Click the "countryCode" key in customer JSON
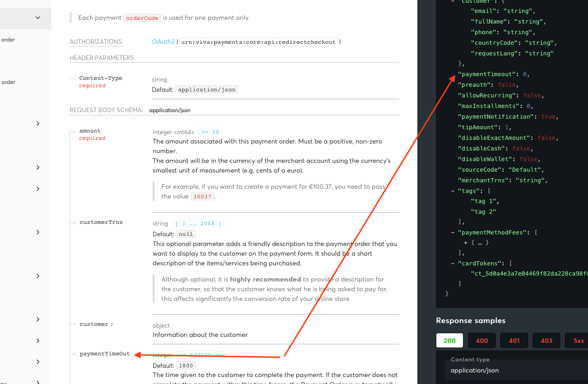 (494, 43)
